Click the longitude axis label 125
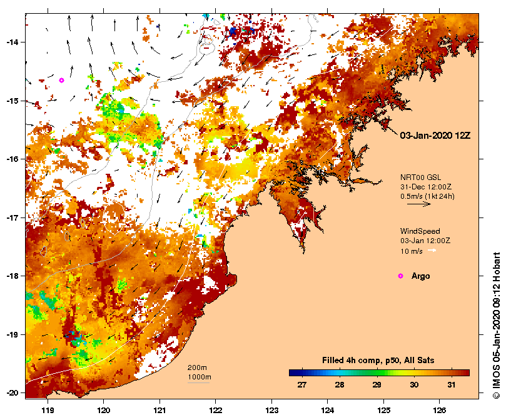The width and height of the screenshot is (506, 420). coord(383,411)
